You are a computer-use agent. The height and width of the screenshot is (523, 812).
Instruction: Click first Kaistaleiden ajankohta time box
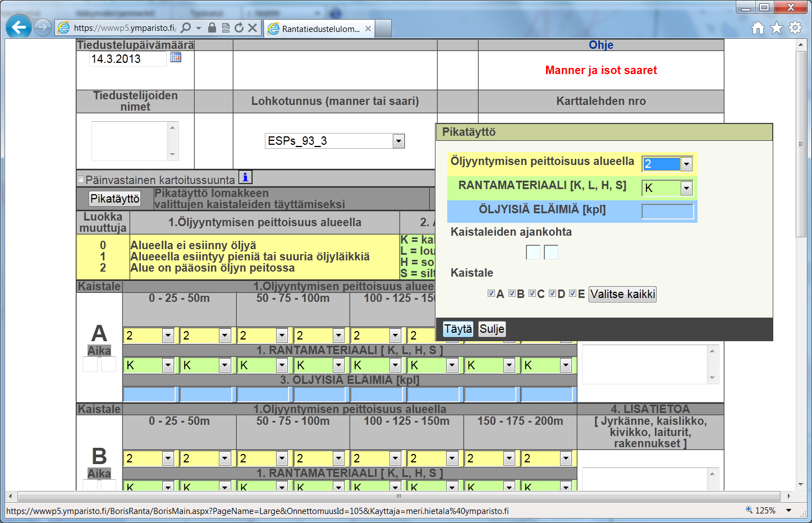point(533,253)
